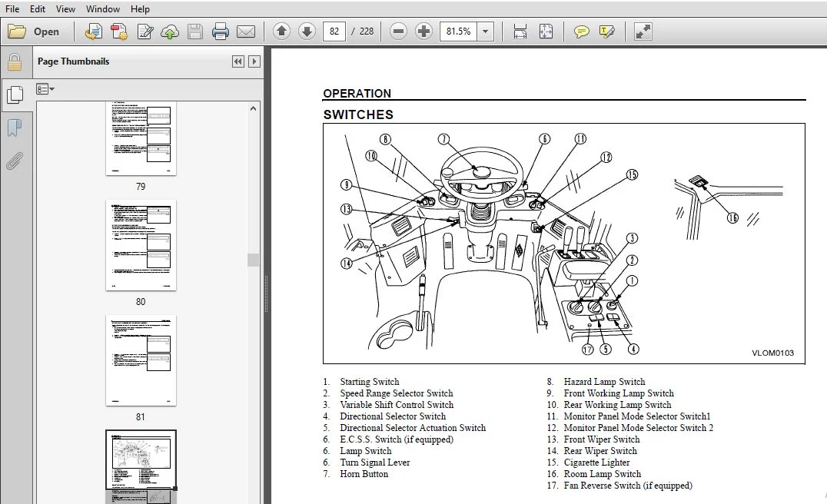Open the View menu
This screenshot has width=827, height=504.
tap(65, 9)
